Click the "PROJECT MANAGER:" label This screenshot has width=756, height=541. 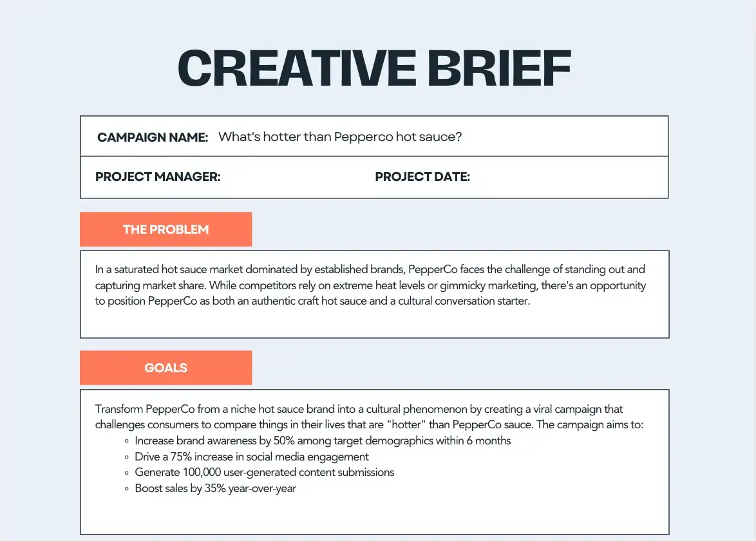point(158,177)
